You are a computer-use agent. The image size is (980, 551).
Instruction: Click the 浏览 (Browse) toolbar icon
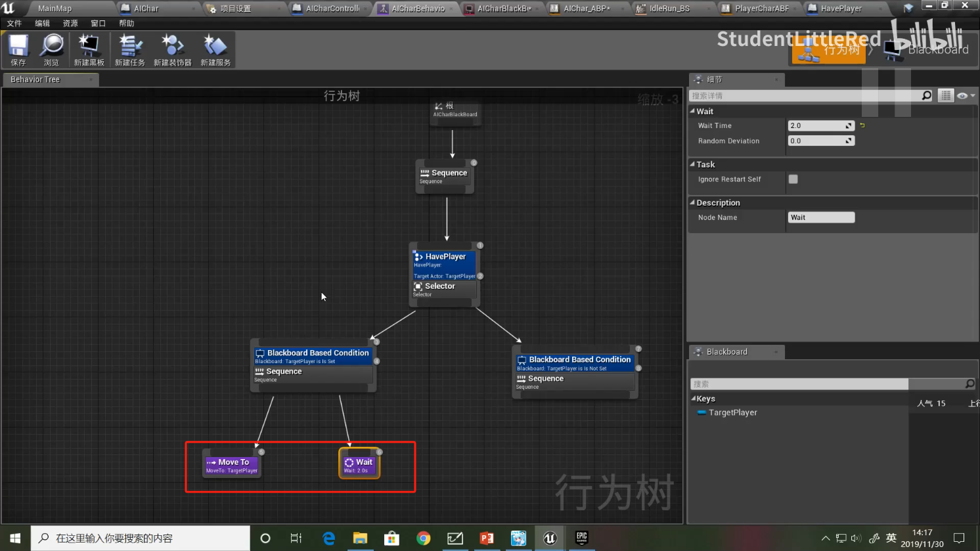coord(51,46)
